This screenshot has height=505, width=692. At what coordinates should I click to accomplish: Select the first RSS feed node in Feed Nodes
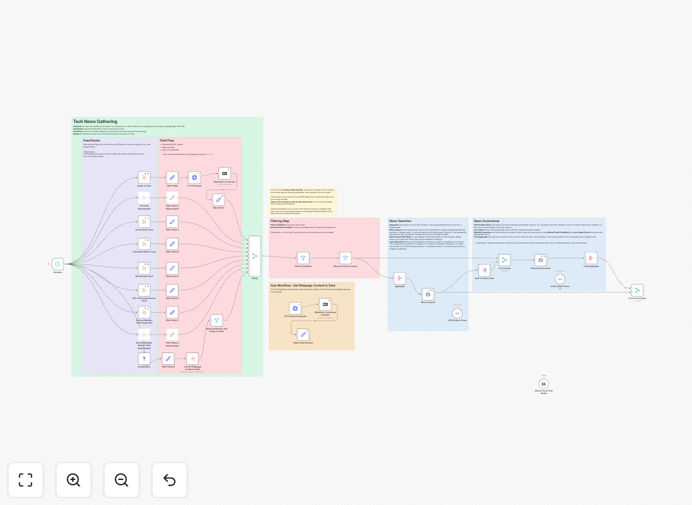[144, 177]
